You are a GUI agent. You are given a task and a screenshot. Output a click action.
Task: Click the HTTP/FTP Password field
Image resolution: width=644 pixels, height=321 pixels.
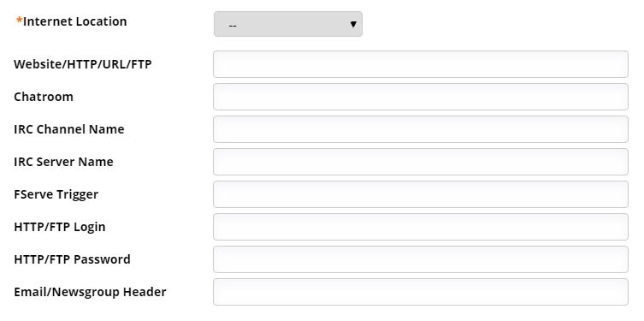pyautogui.click(x=421, y=259)
